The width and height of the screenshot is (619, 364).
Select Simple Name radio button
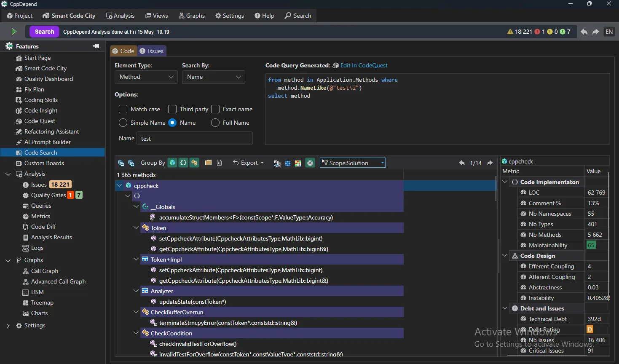tap(123, 123)
